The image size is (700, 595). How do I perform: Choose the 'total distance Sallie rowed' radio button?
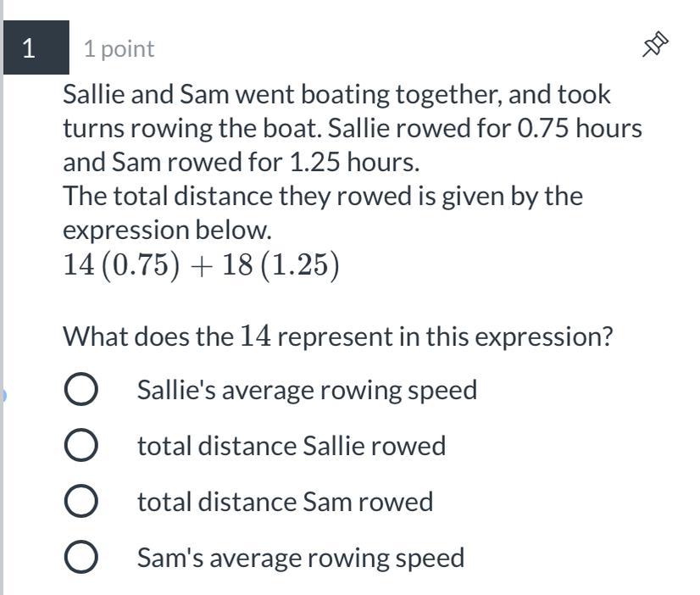pyautogui.click(x=81, y=446)
